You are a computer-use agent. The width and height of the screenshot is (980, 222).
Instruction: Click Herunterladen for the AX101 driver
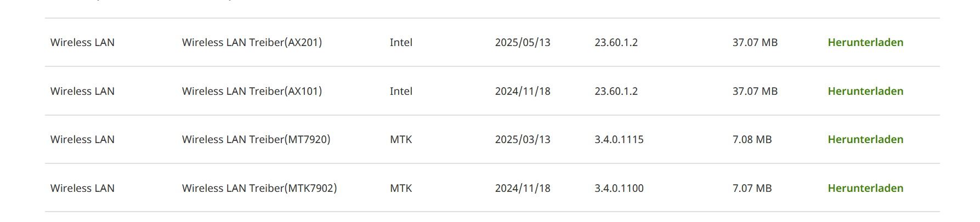pyautogui.click(x=865, y=91)
